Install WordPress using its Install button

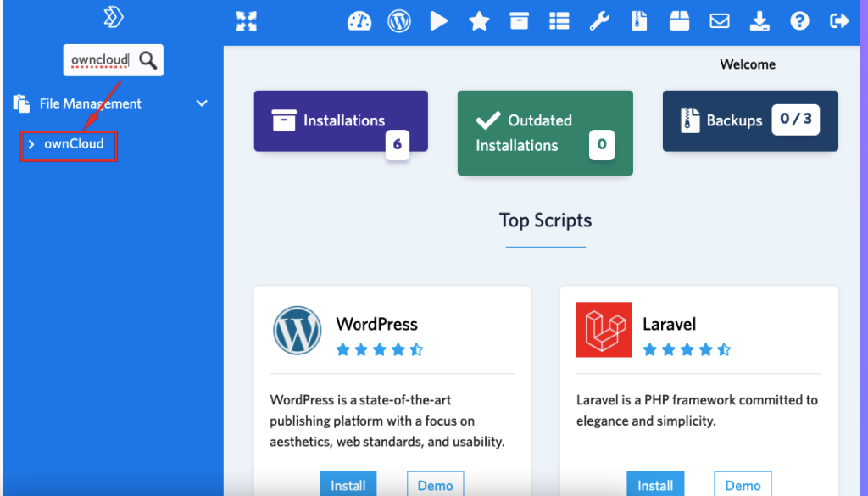click(348, 485)
